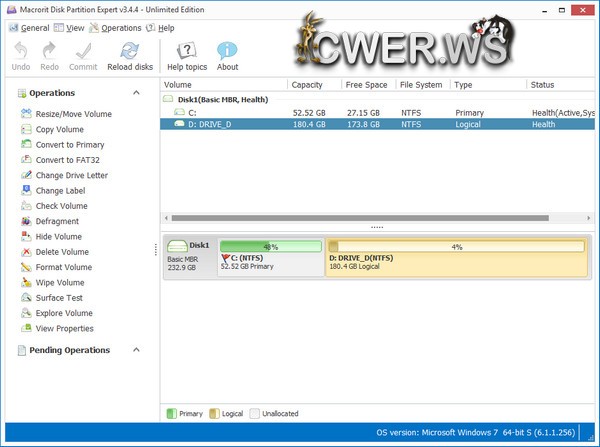This screenshot has width=600, height=447.
Task: Open View Properties operation
Action: [x=57, y=328]
